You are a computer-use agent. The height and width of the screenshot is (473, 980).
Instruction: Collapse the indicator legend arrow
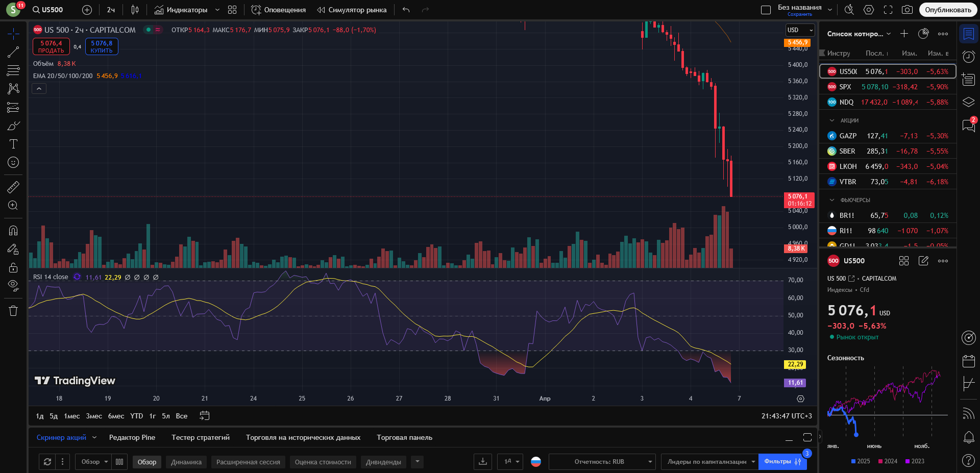pyautogui.click(x=39, y=89)
